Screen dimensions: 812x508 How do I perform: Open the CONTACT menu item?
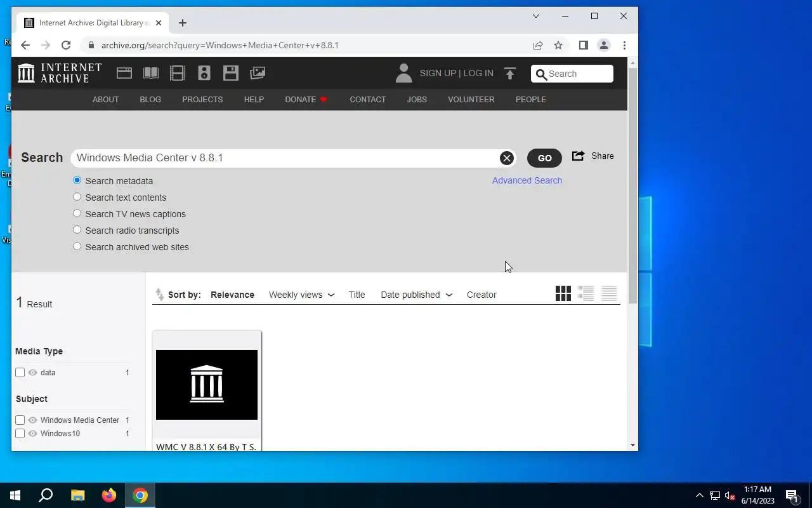pos(368,100)
